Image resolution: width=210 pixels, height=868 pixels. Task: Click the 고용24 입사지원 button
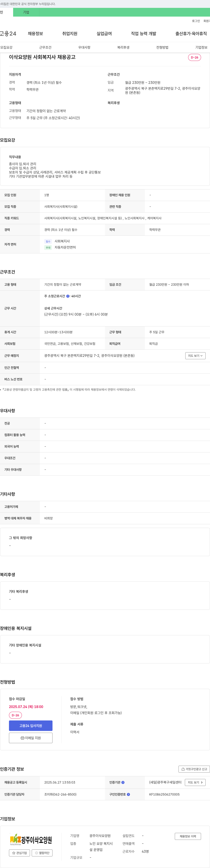[31, 725]
